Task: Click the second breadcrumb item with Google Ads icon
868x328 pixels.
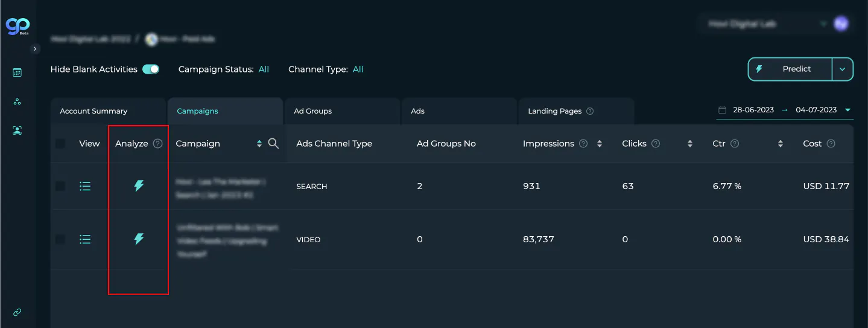Action: click(x=180, y=39)
